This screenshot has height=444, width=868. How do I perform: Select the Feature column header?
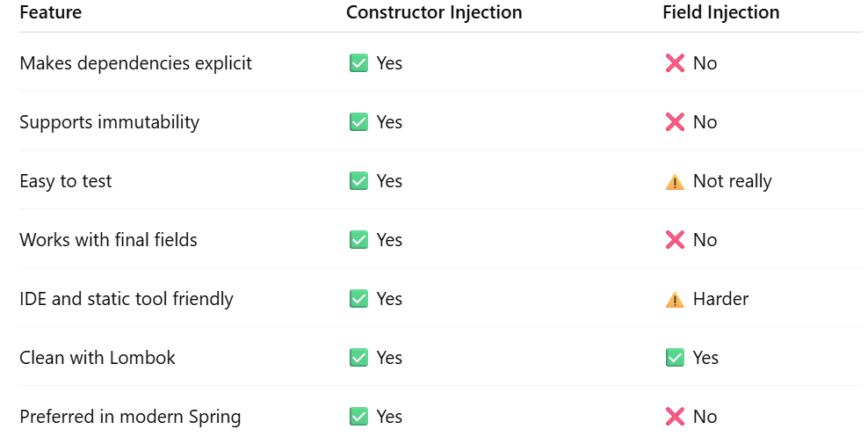(x=51, y=12)
